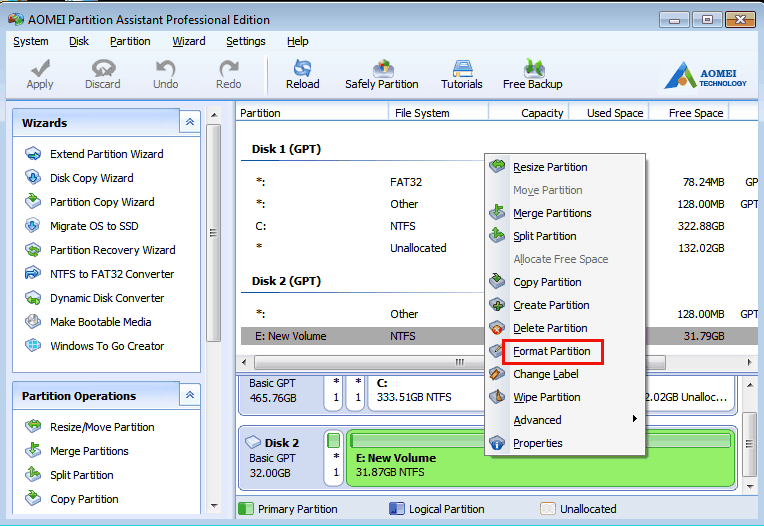
Task: Open Properties from context menu
Action: tap(565, 443)
